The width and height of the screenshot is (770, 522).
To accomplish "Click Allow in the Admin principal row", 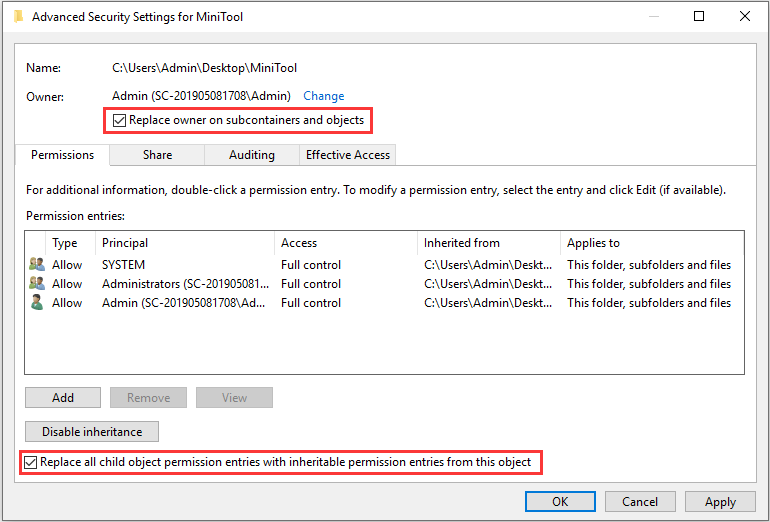I will click(67, 302).
